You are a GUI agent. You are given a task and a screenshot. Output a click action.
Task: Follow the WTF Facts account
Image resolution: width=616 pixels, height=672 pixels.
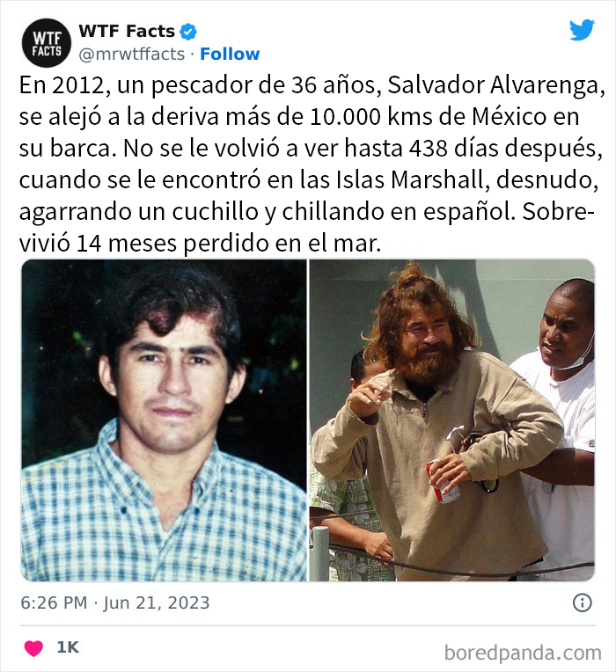click(230, 54)
